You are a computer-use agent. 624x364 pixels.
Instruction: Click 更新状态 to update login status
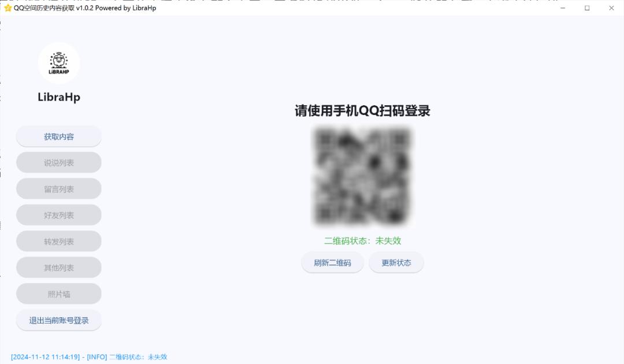[x=396, y=262]
